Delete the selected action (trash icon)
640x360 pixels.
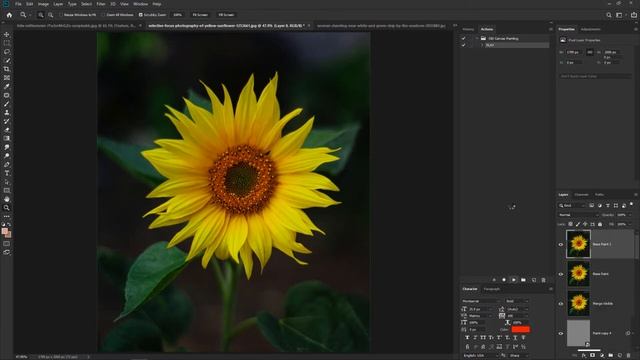click(543, 280)
